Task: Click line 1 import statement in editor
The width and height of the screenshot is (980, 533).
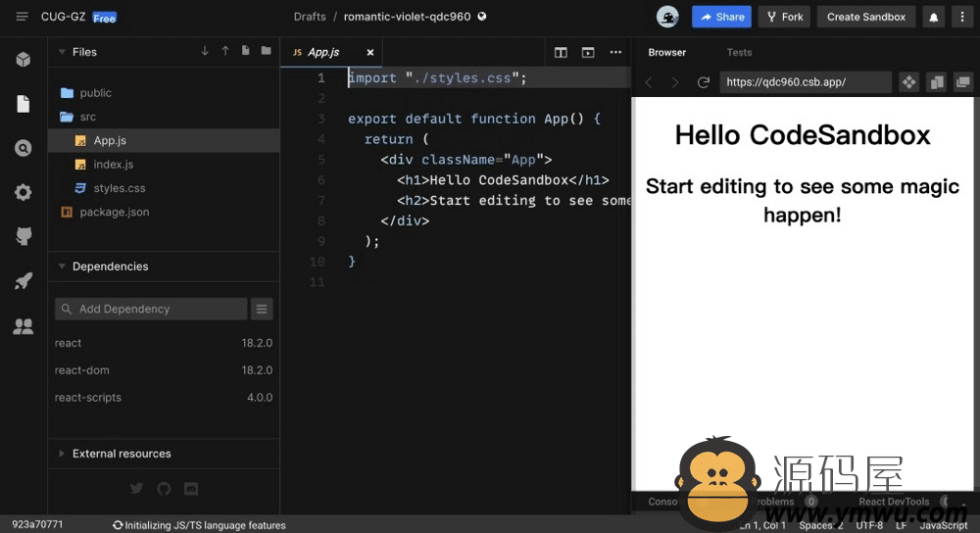Action: [437, 78]
